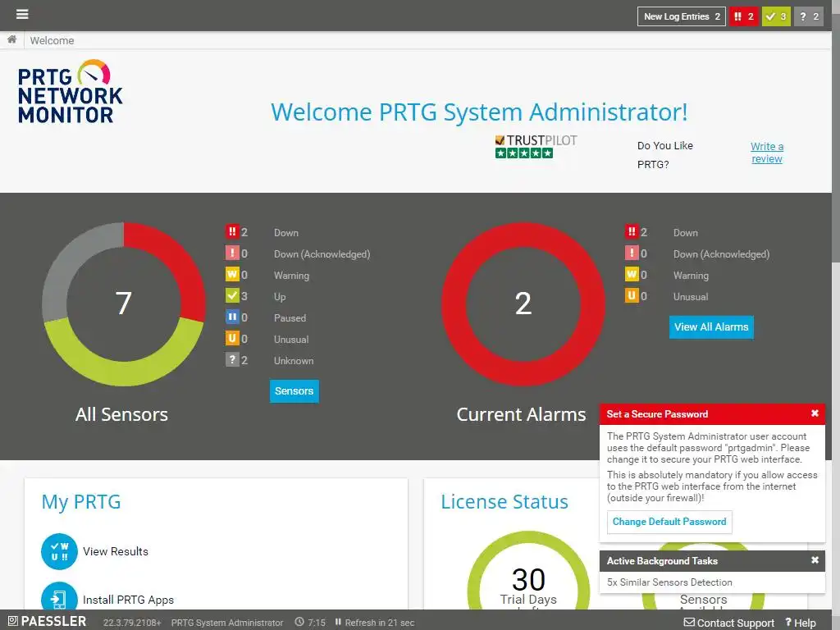Click the Trustpilot rating badge
Viewport: 840px width, 630px height.
pyautogui.click(x=536, y=147)
